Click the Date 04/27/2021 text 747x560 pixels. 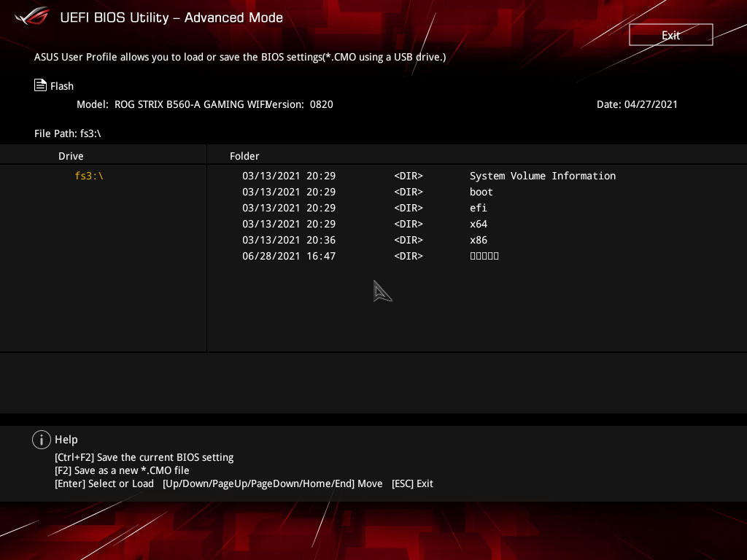pos(637,104)
